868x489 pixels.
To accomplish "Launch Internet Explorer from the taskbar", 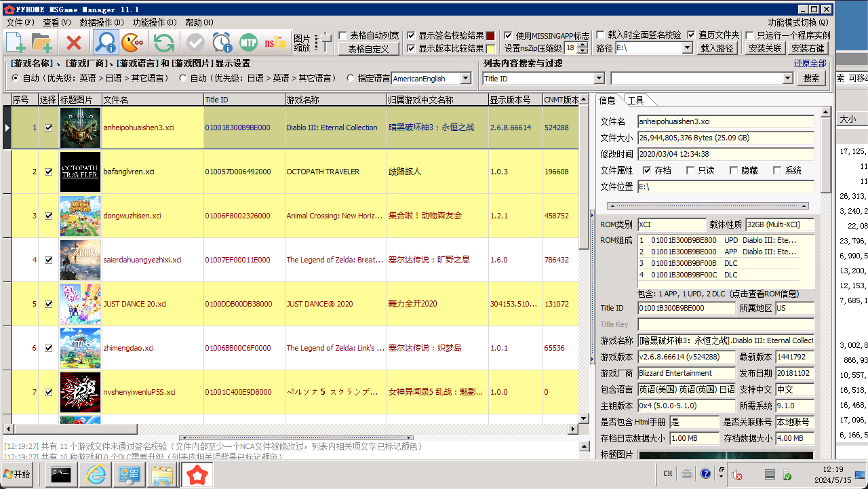I will click(x=95, y=475).
